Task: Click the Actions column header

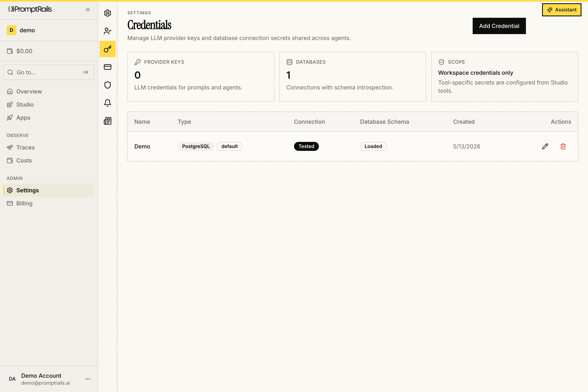Action: [x=561, y=122]
